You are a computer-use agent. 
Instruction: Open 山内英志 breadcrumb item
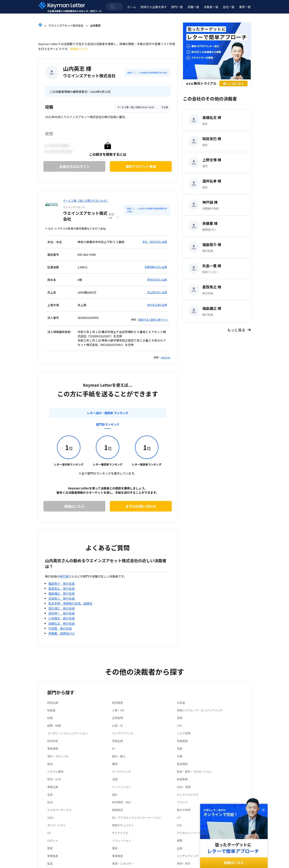(x=95, y=26)
